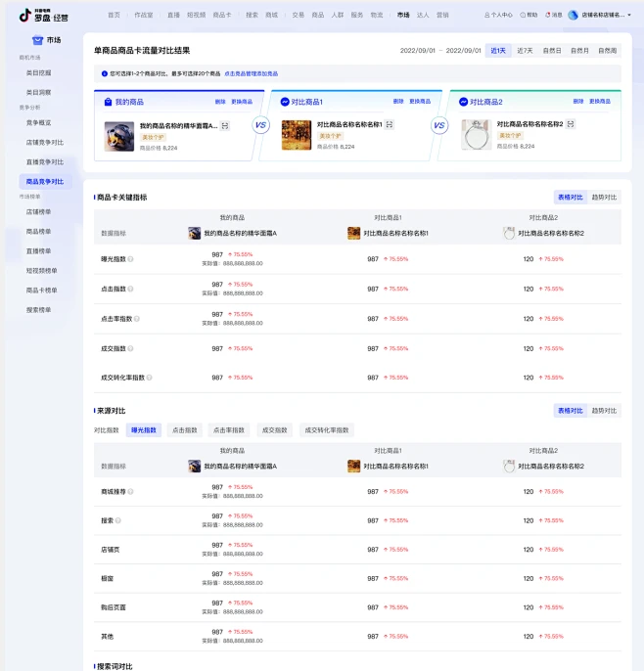The width and height of the screenshot is (644, 671).
Task: Click 对比商品1 product thumbnail image
Action: pos(297,135)
